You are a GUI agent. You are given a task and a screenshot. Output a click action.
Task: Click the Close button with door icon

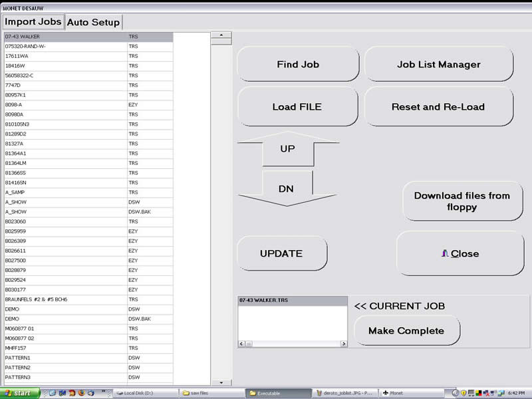pos(460,253)
